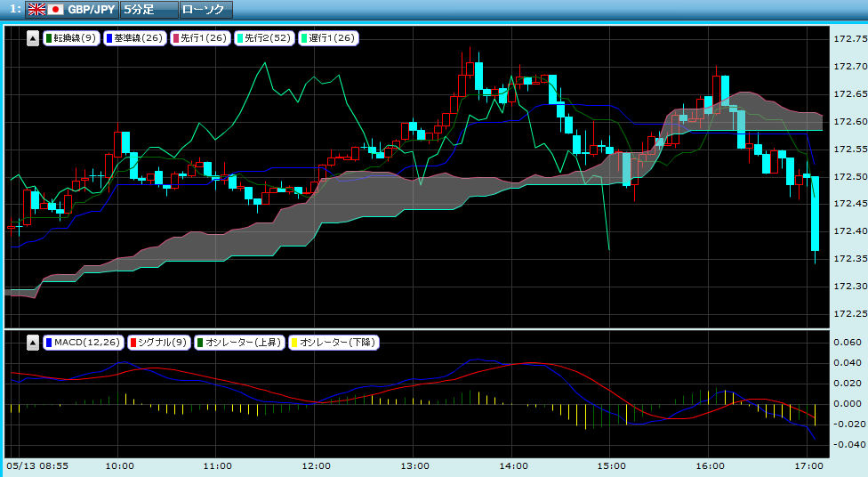
Task: Open the GBP/JPY currency pair selector
Action: [x=72, y=10]
